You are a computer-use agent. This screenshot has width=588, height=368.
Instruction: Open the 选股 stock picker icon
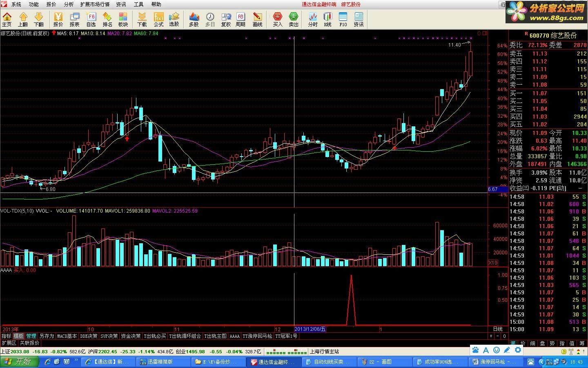tap(174, 19)
